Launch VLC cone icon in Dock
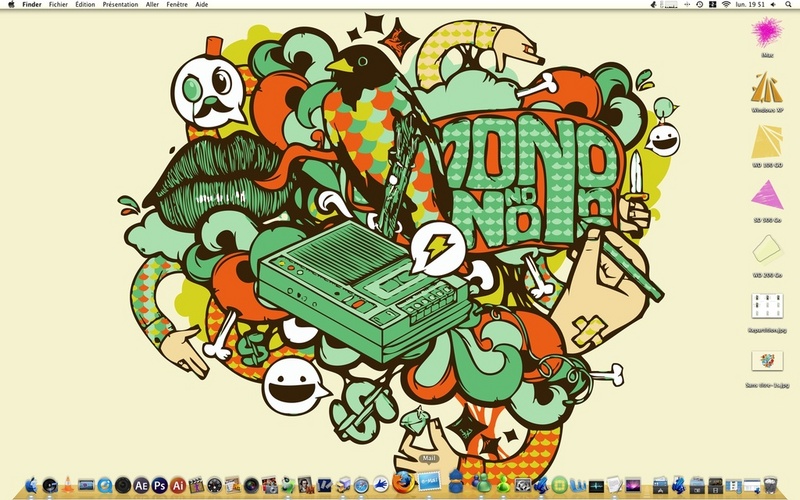Viewport: 800px width, 500px height. 68,485
